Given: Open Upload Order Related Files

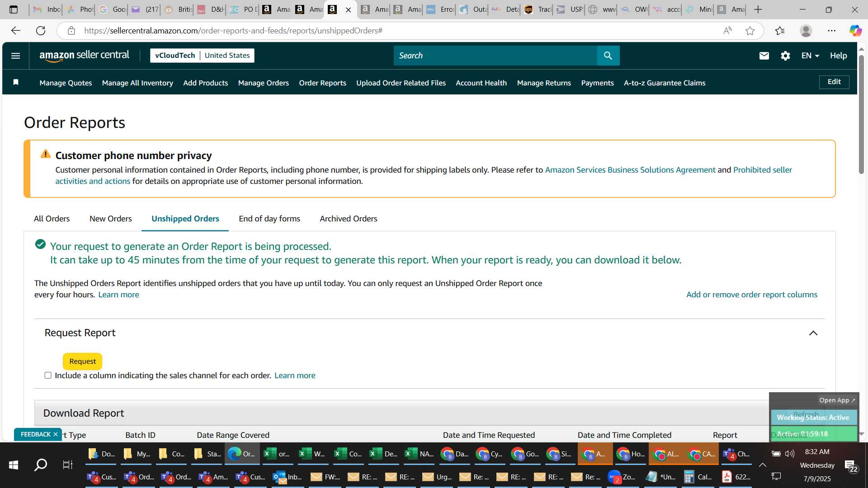Looking at the screenshot, I should (x=401, y=83).
